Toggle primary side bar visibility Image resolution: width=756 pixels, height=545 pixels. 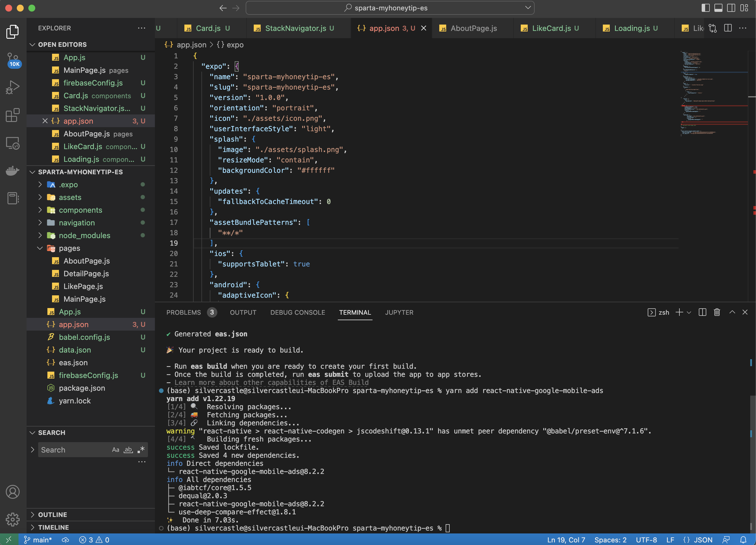coord(706,8)
